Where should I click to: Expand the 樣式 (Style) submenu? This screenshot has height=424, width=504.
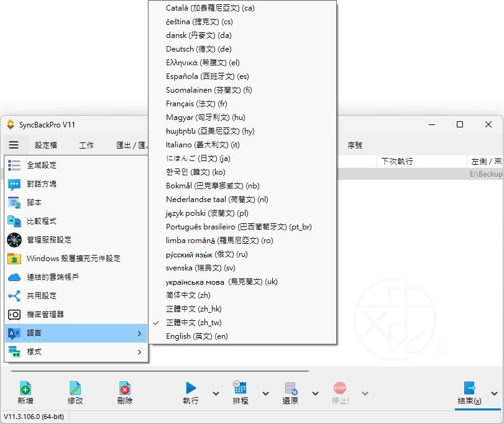(76, 352)
